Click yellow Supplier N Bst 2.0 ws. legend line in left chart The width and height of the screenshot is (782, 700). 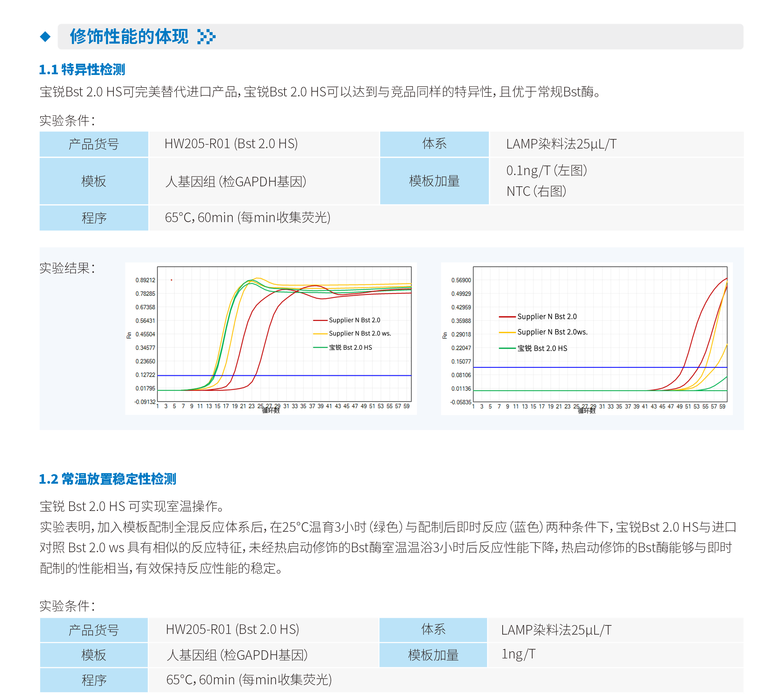tap(320, 333)
